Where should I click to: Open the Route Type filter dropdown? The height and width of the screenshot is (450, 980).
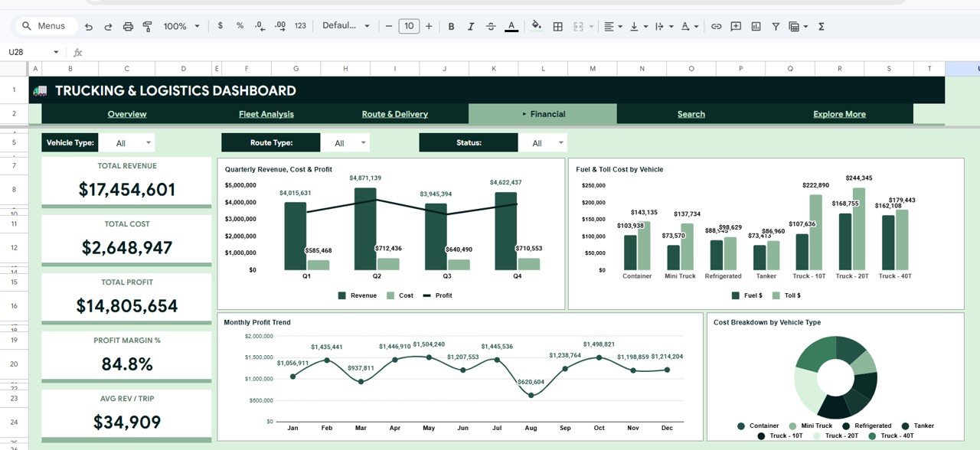[363, 142]
